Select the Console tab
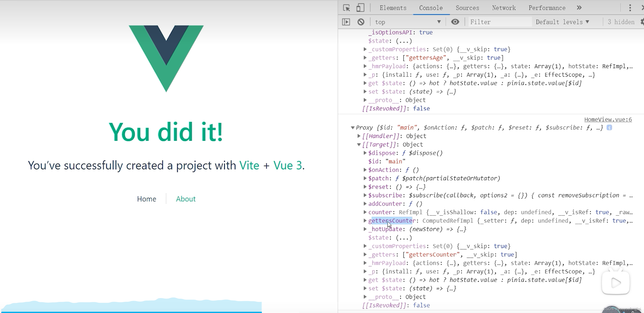Screen dimensions: 644x313 coord(431,8)
